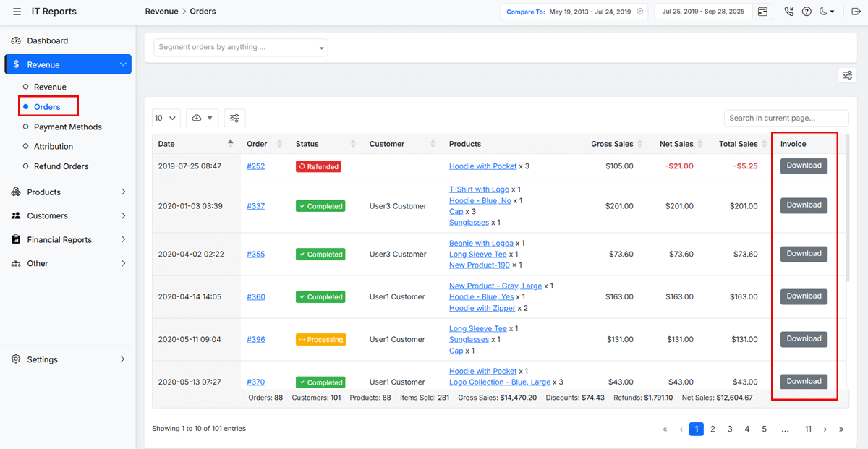Click the Search in current page field
The width and height of the screenshot is (868, 449).
(786, 118)
